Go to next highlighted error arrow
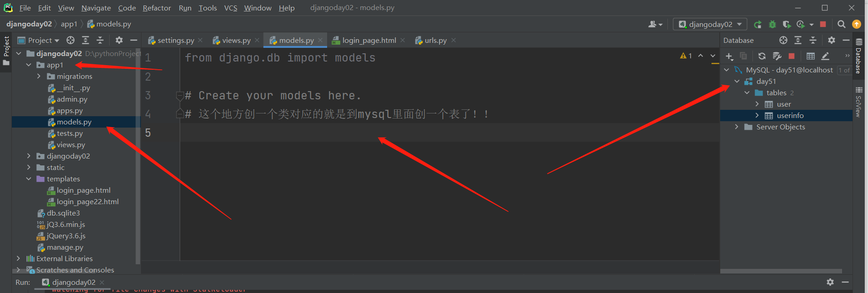 [713, 56]
